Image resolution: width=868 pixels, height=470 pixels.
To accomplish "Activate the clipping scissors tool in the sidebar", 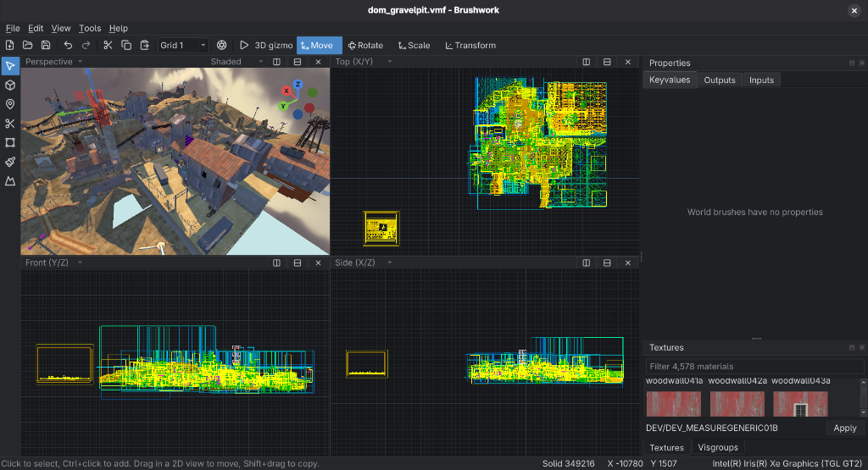I will (10, 124).
